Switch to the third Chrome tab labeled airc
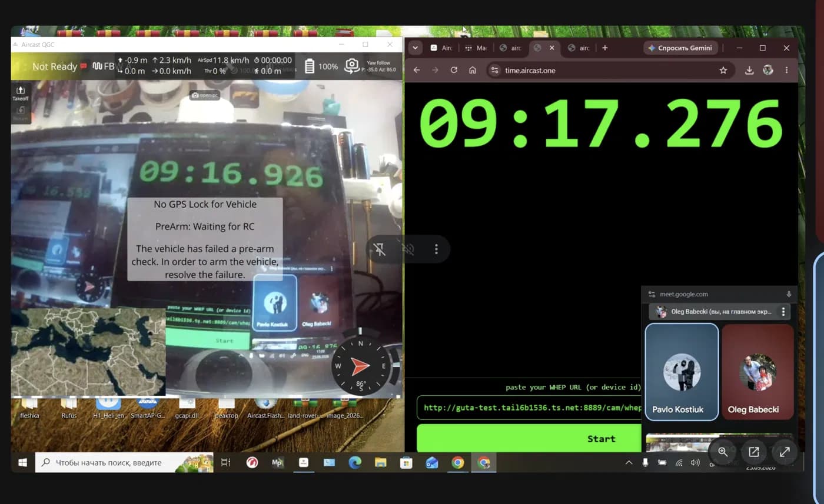 tap(510, 48)
